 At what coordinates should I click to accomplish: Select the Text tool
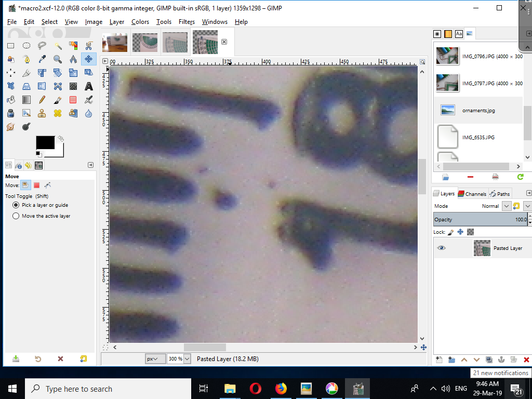[x=89, y=86]
